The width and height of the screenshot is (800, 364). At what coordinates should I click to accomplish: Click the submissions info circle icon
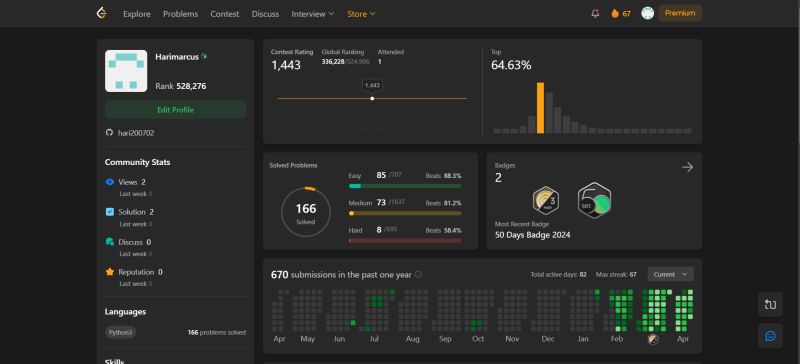pos(418,274)
